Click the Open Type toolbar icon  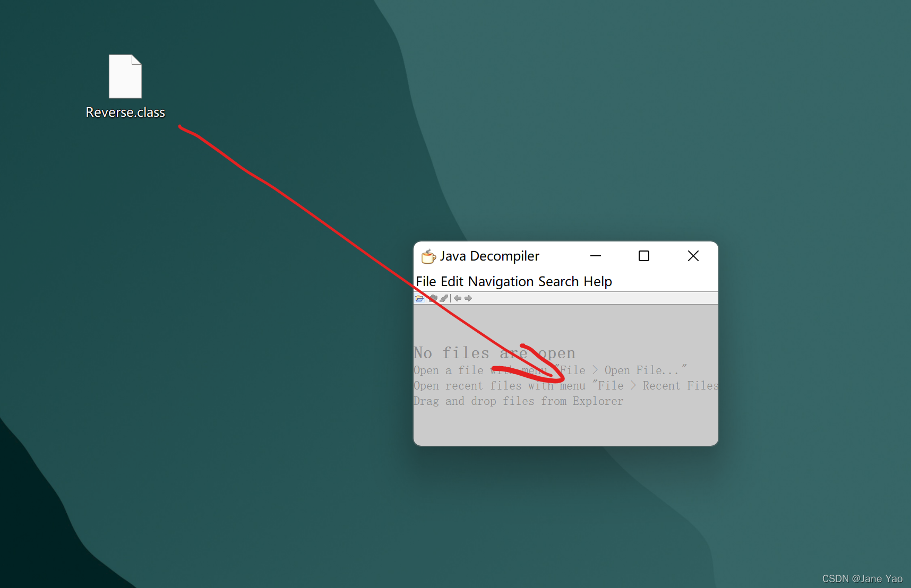pyautogui.click(x=433, y=298)
